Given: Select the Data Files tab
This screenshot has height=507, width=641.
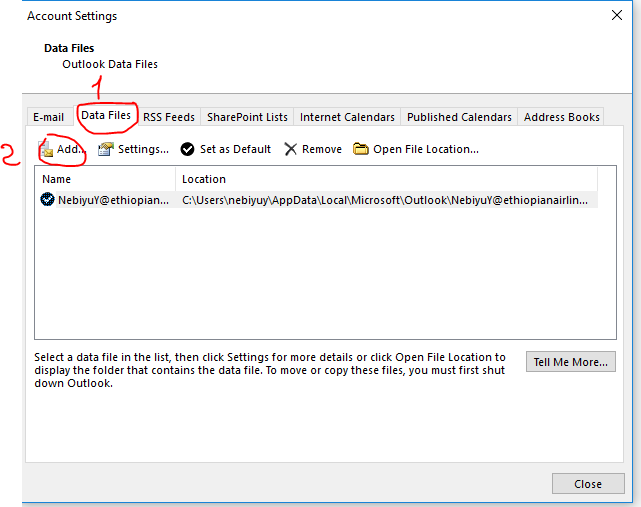Looking at the screenshot, I should [x=106, y=115].
